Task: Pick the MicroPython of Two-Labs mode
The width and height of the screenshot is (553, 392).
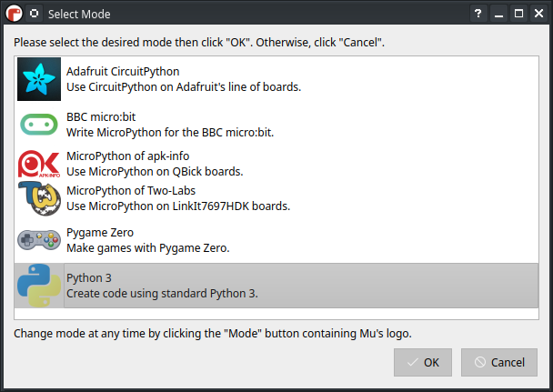Action: click(x=276, y=198)
